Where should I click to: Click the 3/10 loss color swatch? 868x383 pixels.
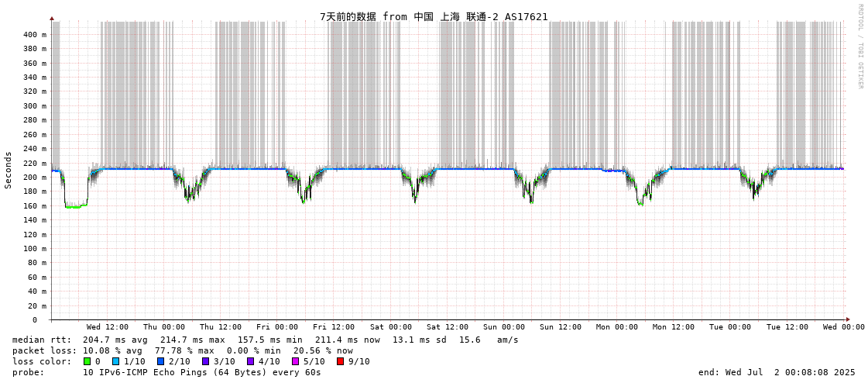[207, 361]
